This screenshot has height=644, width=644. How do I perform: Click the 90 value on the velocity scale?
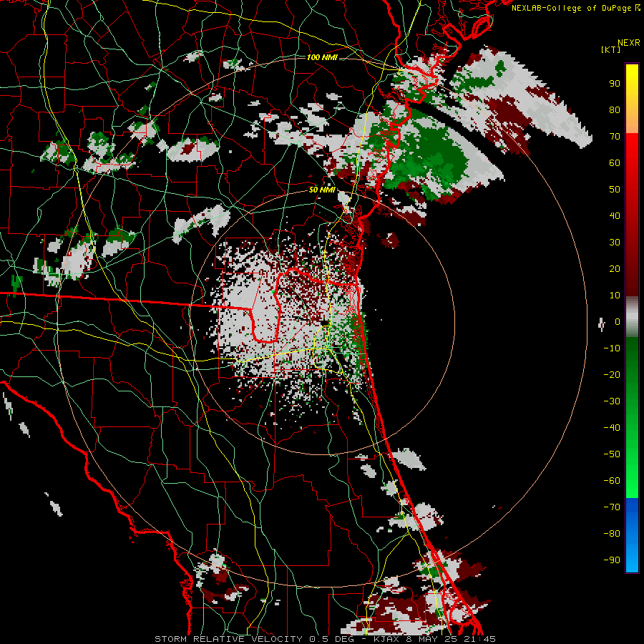tap(615, 84)
